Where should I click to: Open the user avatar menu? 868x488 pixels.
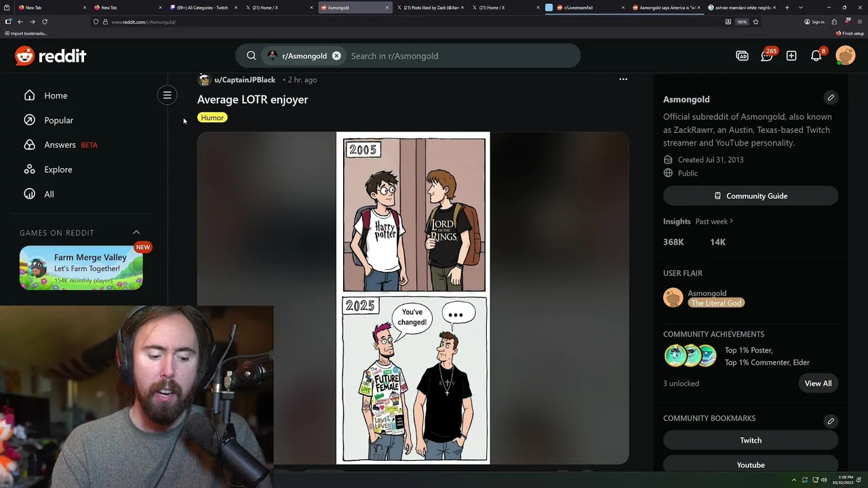click(x=846, y=56)
